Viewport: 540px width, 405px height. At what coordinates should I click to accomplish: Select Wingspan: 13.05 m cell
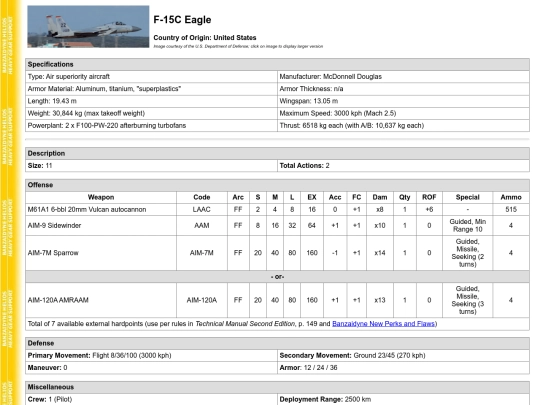pyautogui.click(x=403, y=101)
